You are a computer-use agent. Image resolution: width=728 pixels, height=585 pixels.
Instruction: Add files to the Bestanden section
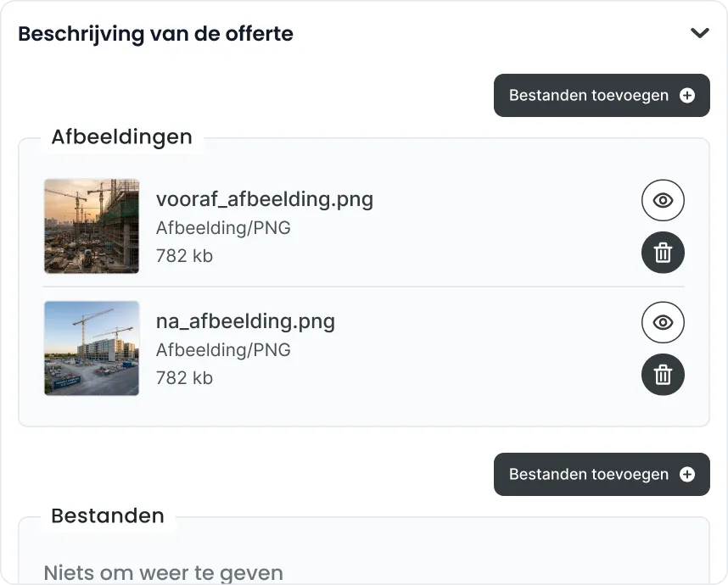(602, 475)
